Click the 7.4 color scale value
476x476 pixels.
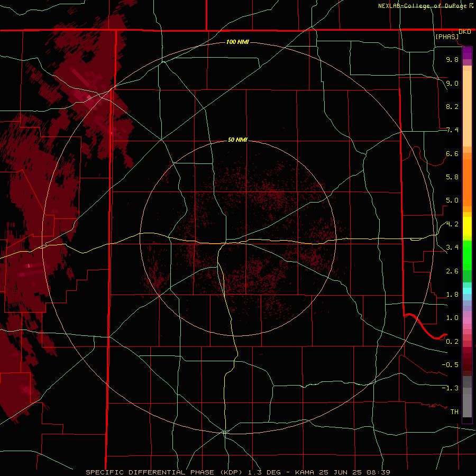coord(452,130)
